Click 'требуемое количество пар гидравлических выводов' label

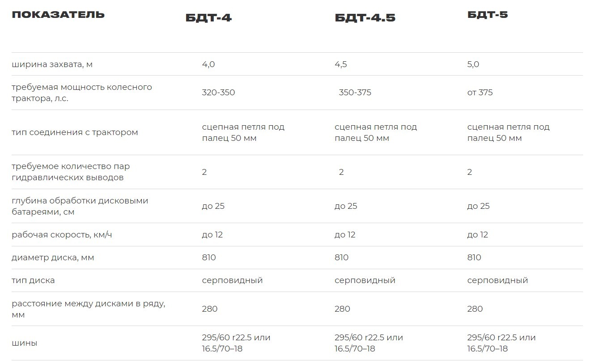[71, 172]
